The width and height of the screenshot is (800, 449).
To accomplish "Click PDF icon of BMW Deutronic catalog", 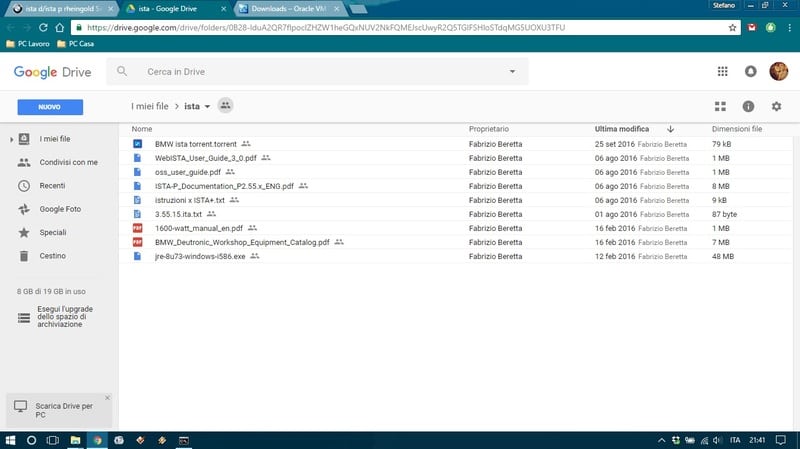I will click(x=137, y=242).
